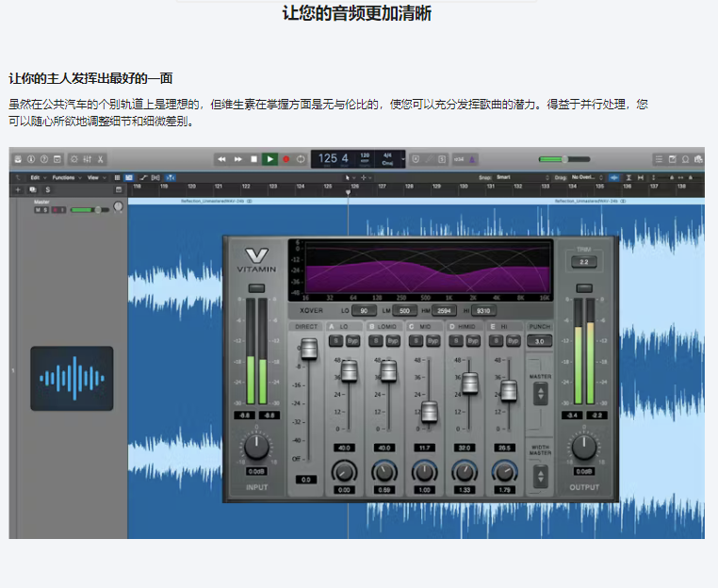Click the DIRECT fader handle

(309, 349)
